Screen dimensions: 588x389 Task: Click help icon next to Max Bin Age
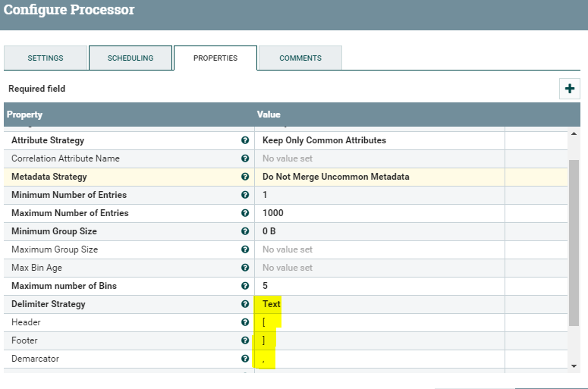pos(245,268)
